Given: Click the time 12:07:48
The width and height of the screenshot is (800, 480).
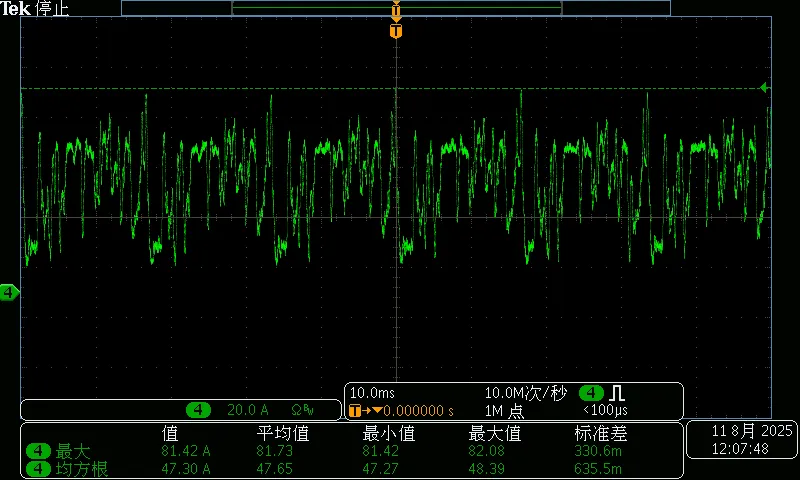Looking at the screenshot, I should pos(740,449).
